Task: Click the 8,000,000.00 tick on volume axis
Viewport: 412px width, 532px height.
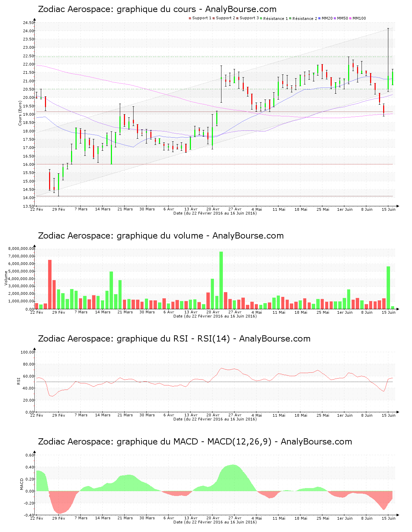Action: click(21, 248)
